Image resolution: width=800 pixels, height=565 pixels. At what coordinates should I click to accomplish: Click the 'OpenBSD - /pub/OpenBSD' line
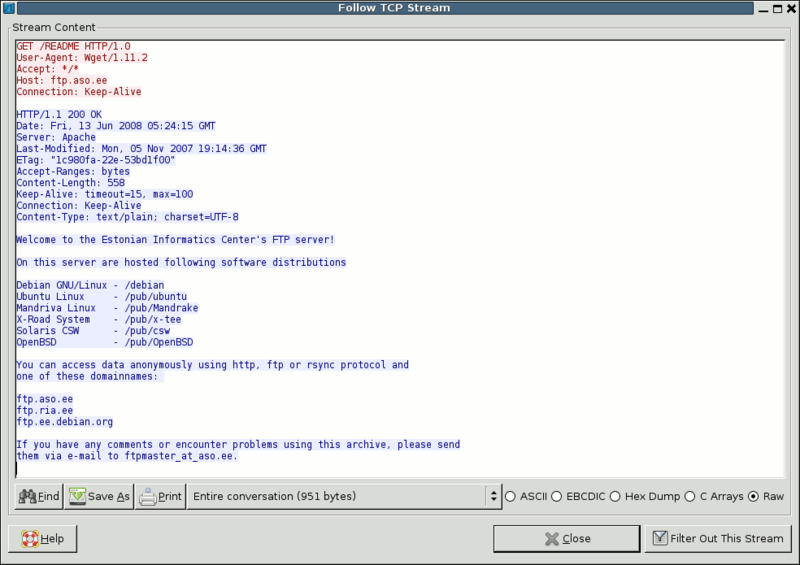[105, 342]
